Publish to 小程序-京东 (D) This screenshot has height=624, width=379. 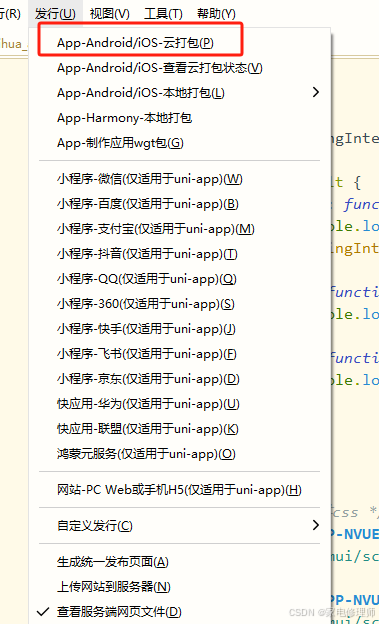(148, 379)
